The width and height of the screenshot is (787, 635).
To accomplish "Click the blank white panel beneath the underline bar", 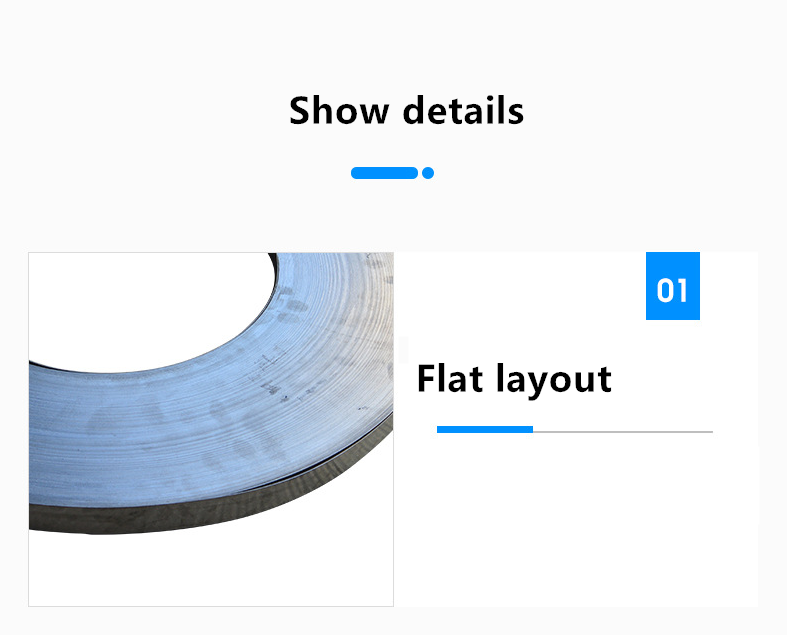I will pos(577,522).
